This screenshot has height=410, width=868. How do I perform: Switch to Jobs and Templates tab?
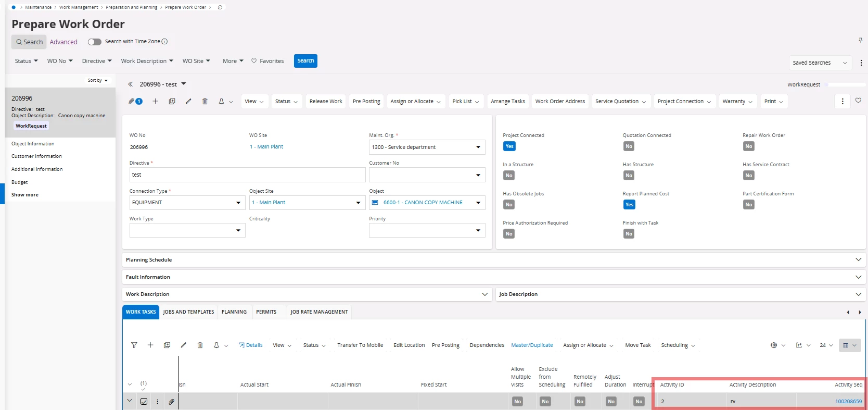[188, 312]
